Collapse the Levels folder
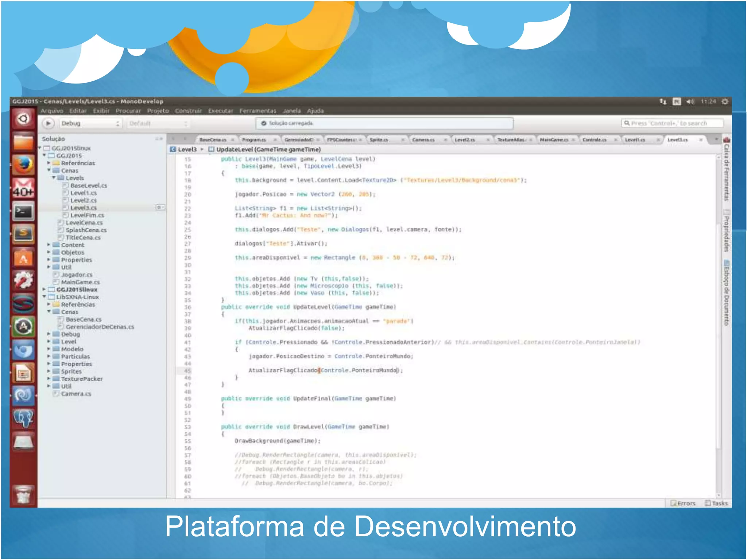 coord(54,178)
